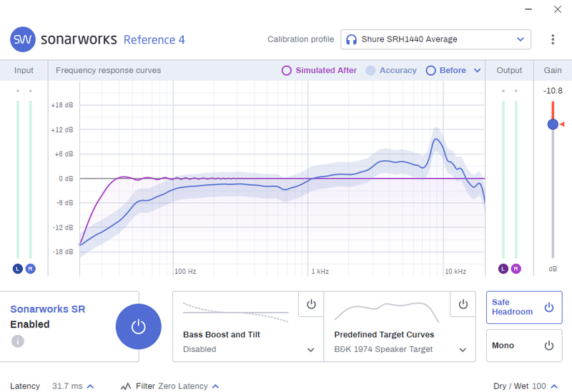Click the input L channel indicator

pyautogui.click(x=17, y=269)
